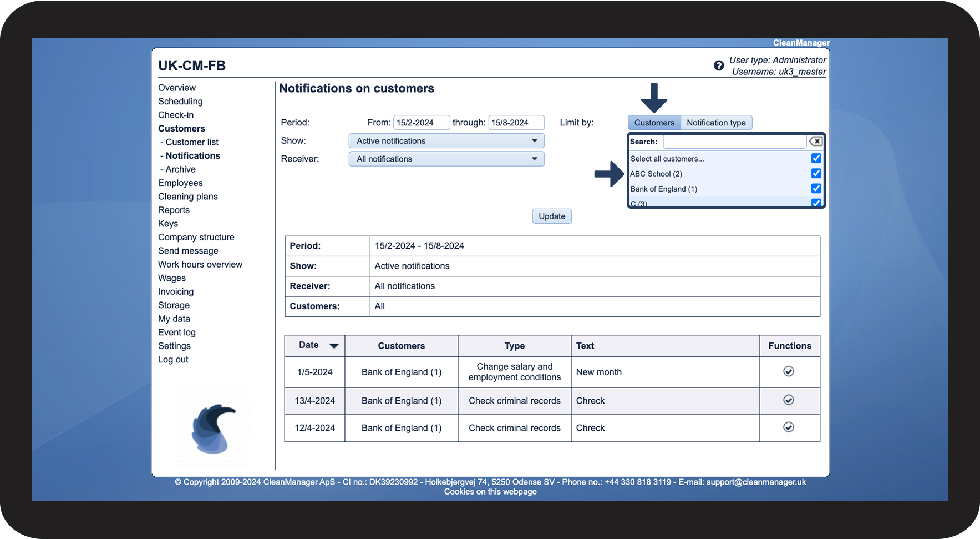Select the Customers limit-by tab
980x539 pixels.
coord(654,123)
